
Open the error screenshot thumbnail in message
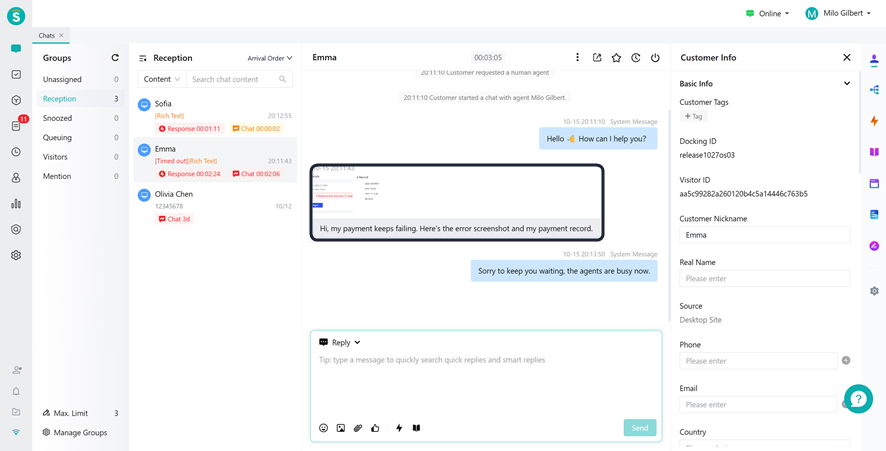point(332,192)
